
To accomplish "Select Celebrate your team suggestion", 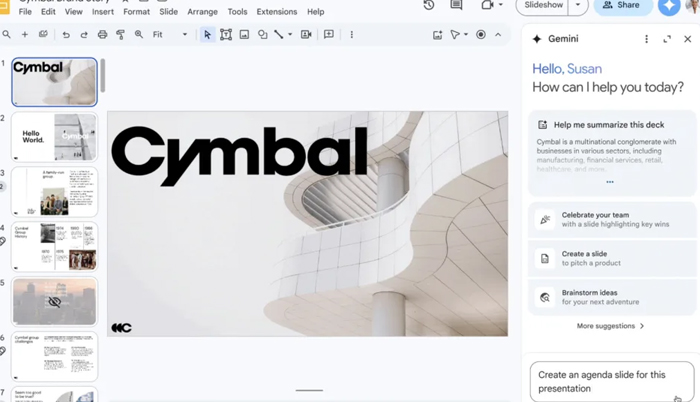I will tap(612, 219).
